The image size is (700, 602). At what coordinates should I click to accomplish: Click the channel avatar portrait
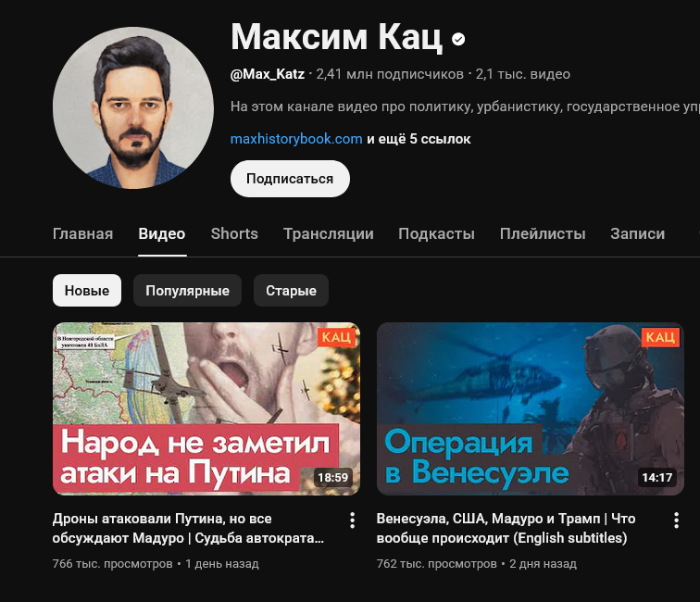point(133,107)
